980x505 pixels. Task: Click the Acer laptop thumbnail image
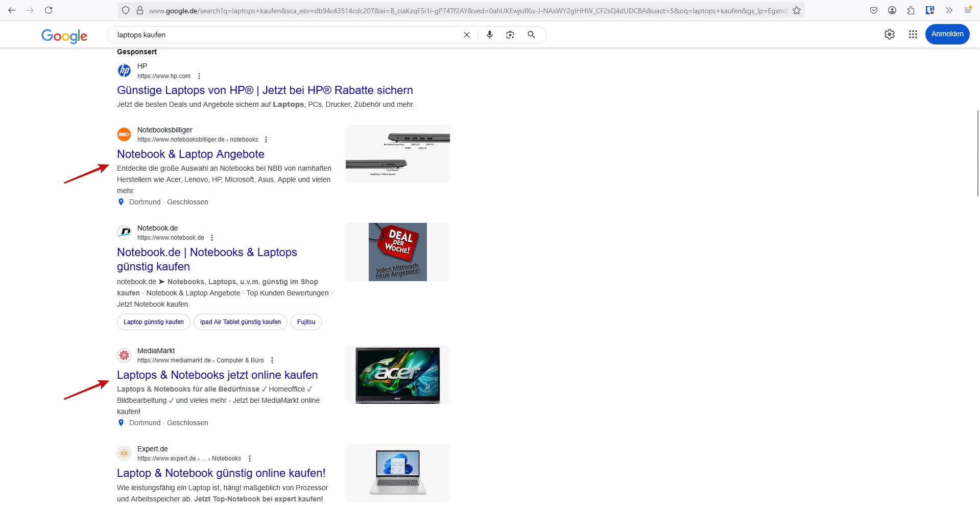click(397, 375)
